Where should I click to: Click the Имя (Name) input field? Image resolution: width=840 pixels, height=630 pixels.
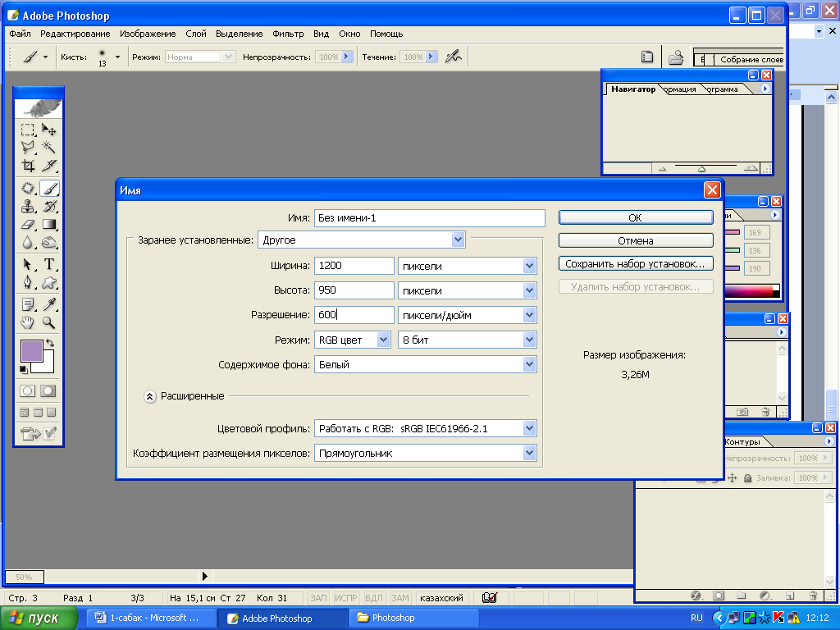click(x=429, y=217)
